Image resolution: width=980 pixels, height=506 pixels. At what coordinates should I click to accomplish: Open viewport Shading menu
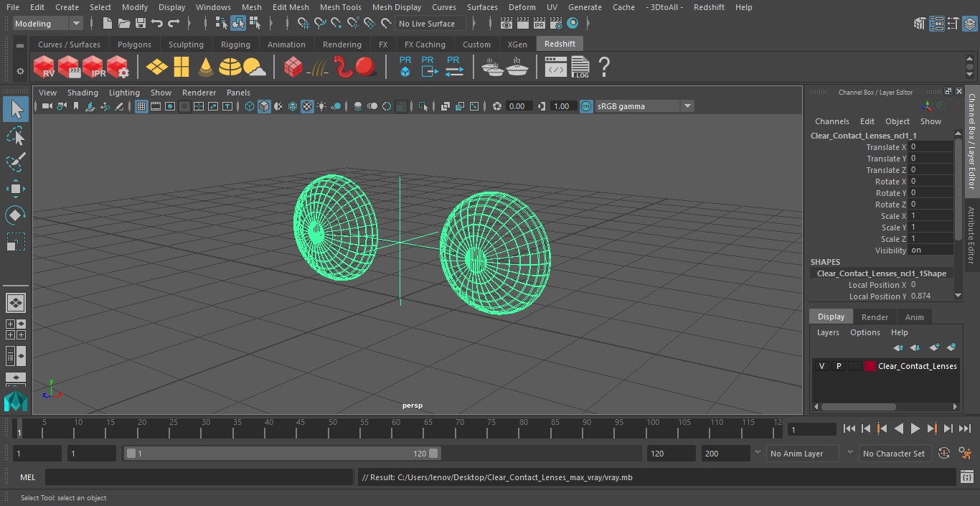(x=83, y=93)
